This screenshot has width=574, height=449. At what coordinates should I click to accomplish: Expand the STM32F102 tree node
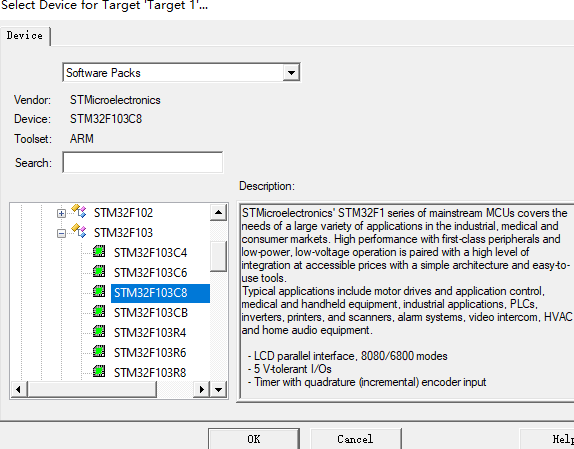(x=62, y=213)
